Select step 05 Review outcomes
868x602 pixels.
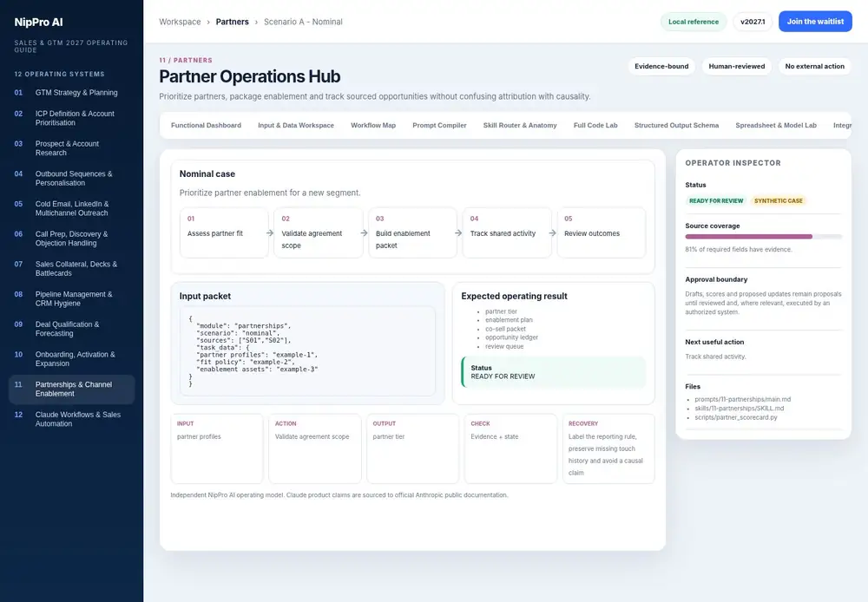tap(602, 232)
